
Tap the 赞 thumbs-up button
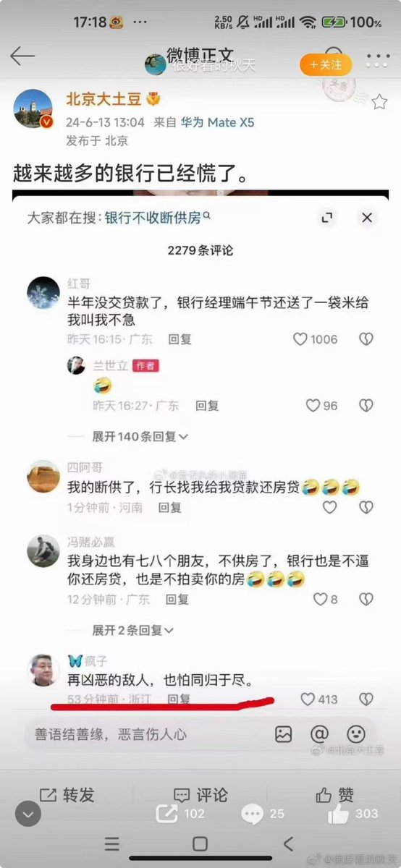[x=334, y=795]
